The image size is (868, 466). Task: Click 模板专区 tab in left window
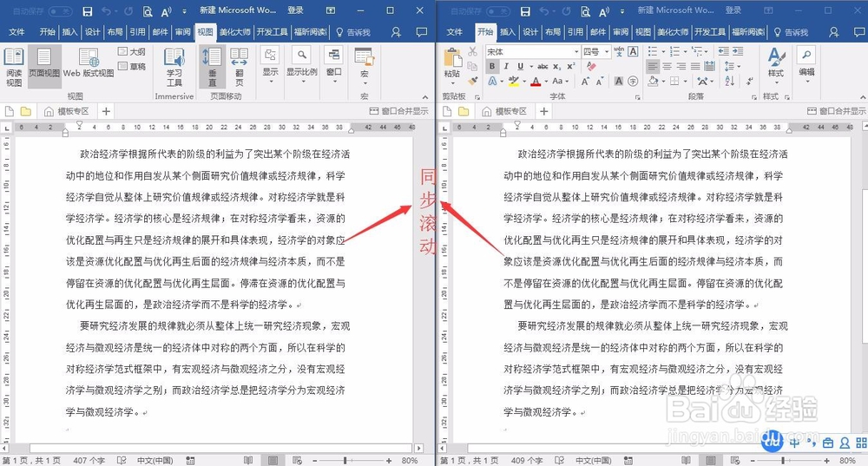(67, 111)
